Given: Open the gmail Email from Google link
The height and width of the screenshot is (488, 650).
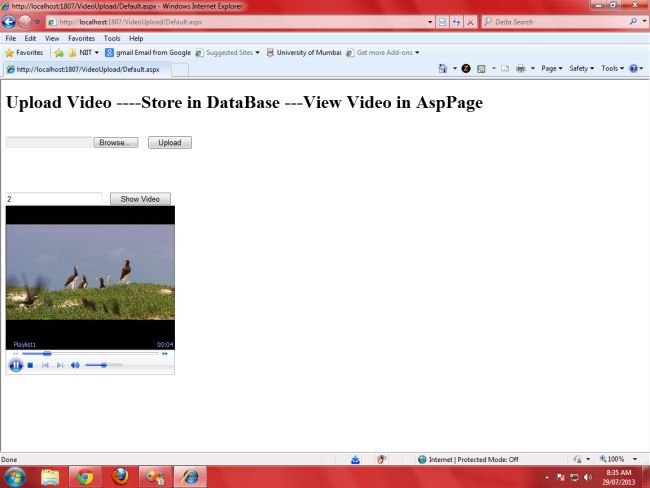Looking at the screenshot, I should 148,53.
